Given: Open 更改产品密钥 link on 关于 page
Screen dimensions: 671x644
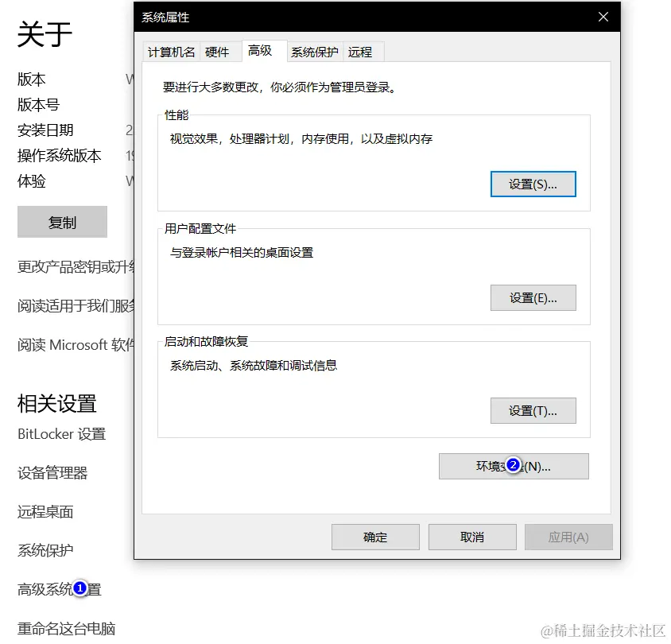Looking at the screenshot, I should (76, 266).
